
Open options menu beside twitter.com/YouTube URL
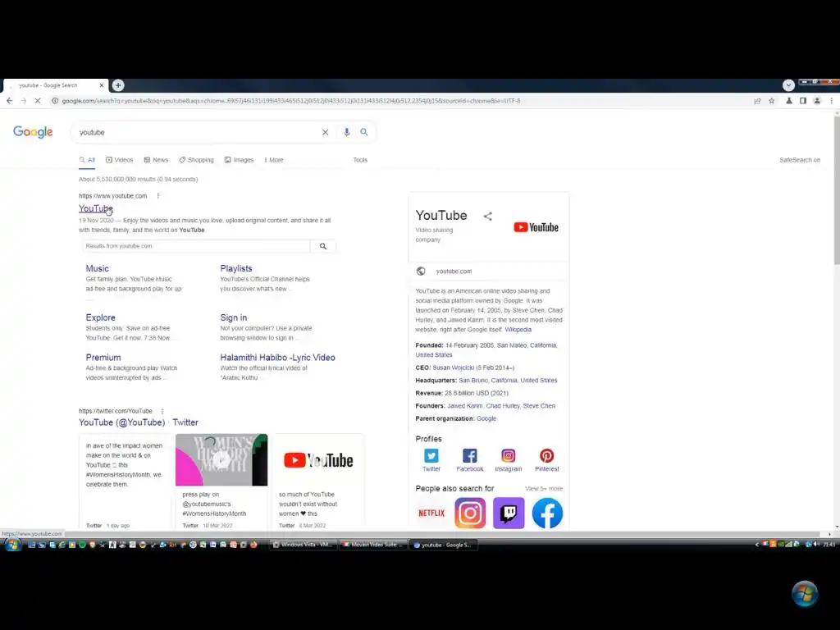(162, 412)
